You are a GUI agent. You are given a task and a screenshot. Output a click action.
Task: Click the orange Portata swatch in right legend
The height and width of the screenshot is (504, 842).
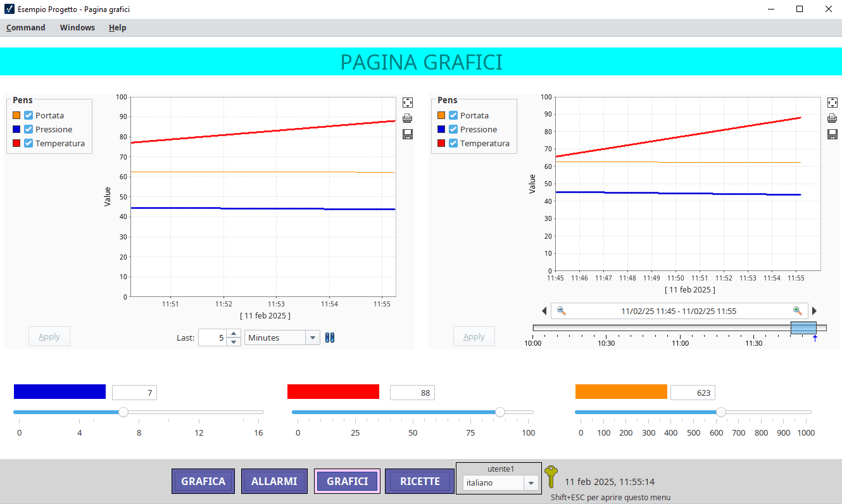[441, 115]
